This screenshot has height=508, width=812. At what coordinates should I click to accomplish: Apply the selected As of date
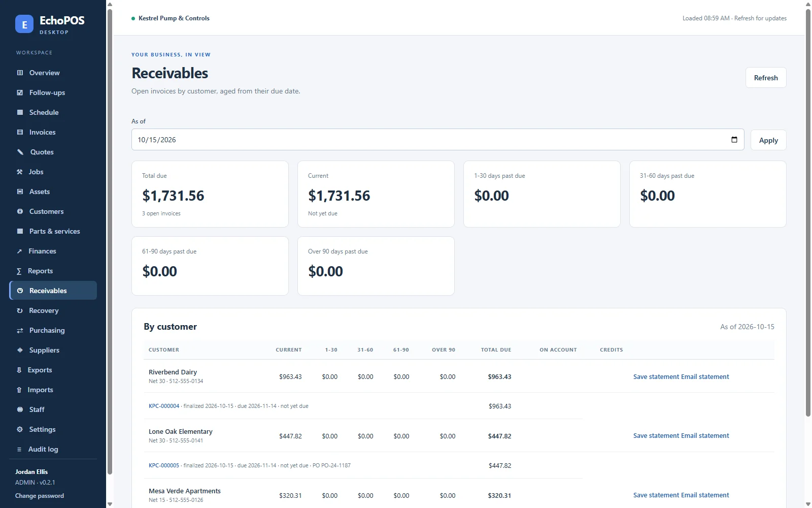[768, 140]
